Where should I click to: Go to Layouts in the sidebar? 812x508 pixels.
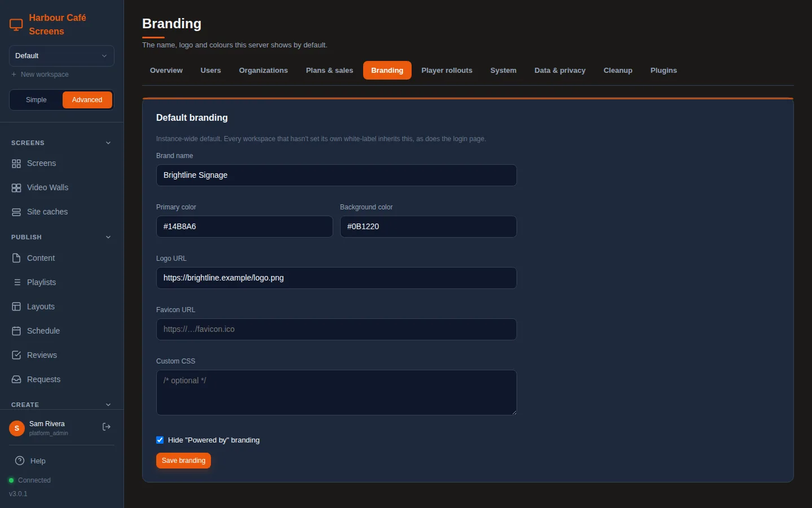coord(61,306)
